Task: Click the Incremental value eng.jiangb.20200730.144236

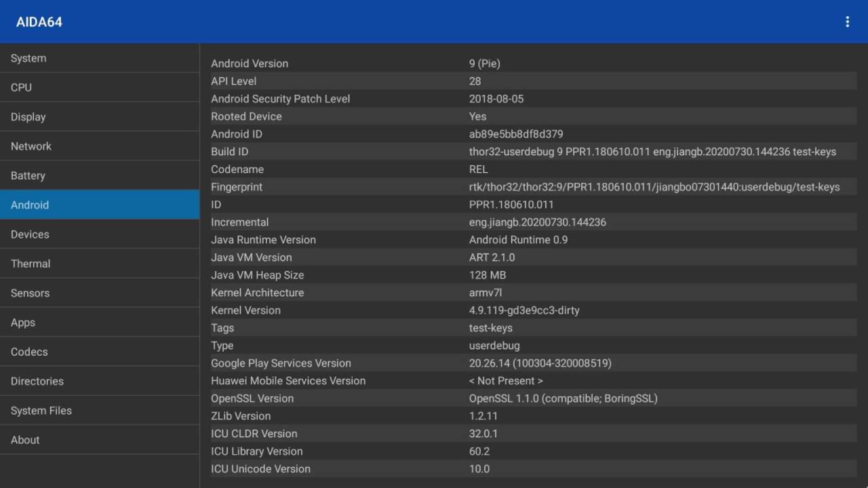Action: point(538,222)
